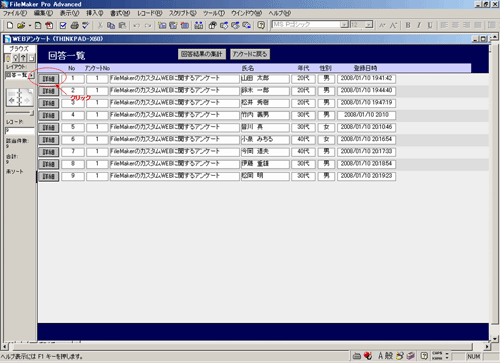The image size is (500, 363).
Task: Click the New Record toolbar icon
Action: click(x=162, y=25)
